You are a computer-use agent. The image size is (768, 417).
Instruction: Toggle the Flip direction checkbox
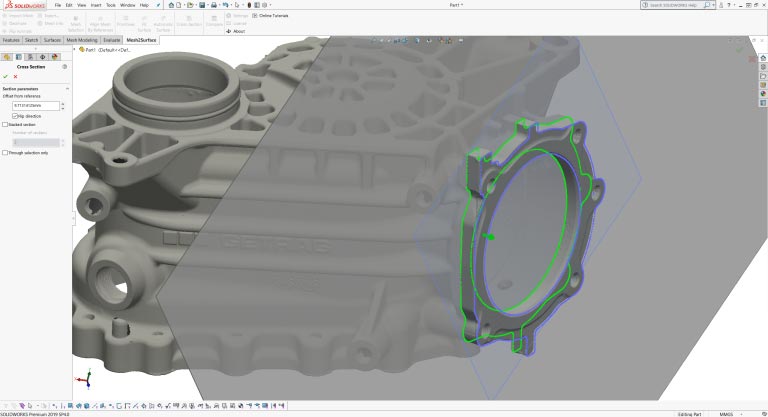15,116
